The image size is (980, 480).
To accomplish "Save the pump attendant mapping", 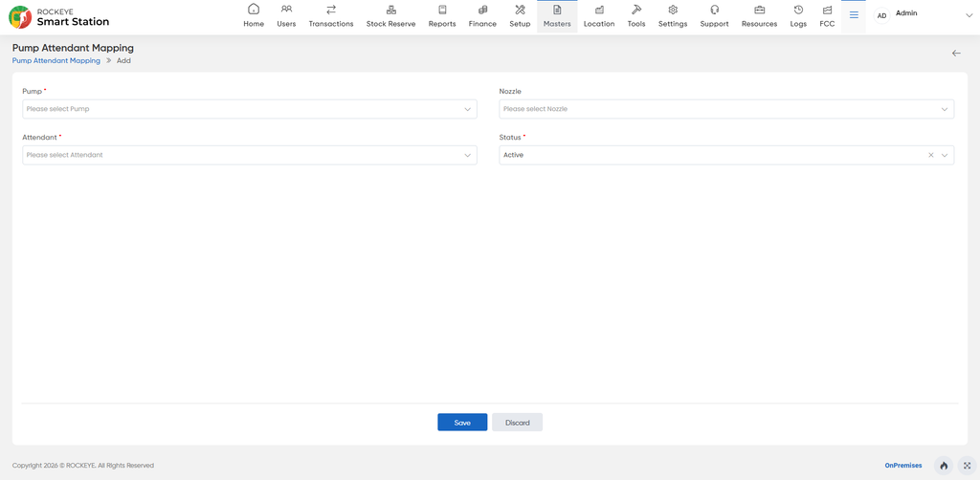I will tap(462, 423).
